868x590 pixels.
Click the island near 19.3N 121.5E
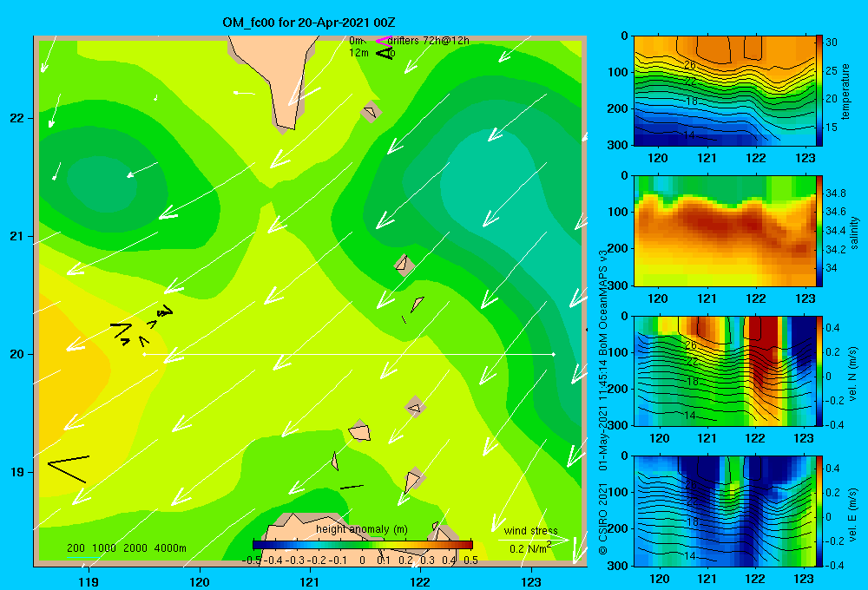pos(359,432)
